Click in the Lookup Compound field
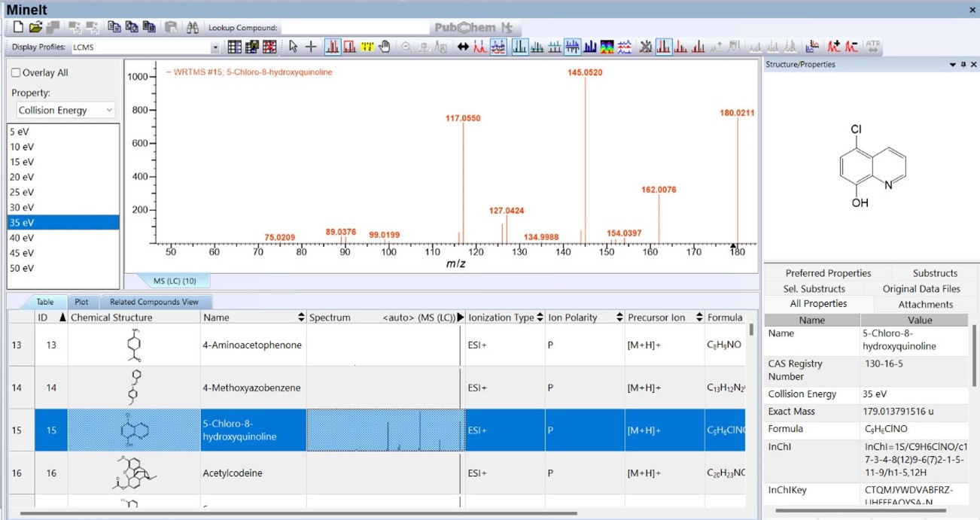Viewport: 980px width, 520px height. pyautogui.click(x=354, y=28)
